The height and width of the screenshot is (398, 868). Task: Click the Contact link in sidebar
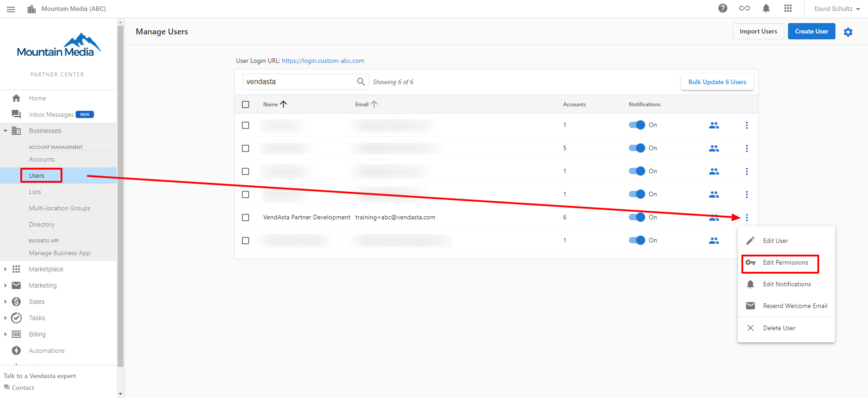[19, 388]
